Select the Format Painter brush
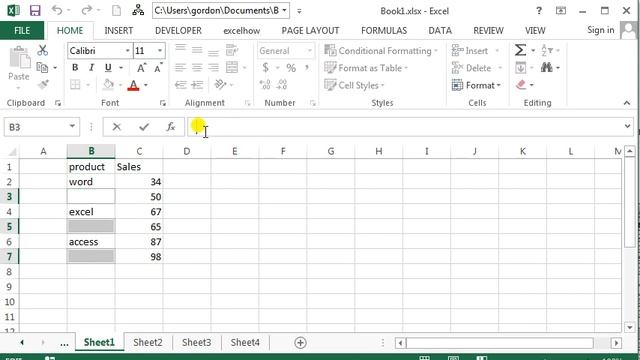The width and height of the screenshot is (640, 360). click(43, 84)
